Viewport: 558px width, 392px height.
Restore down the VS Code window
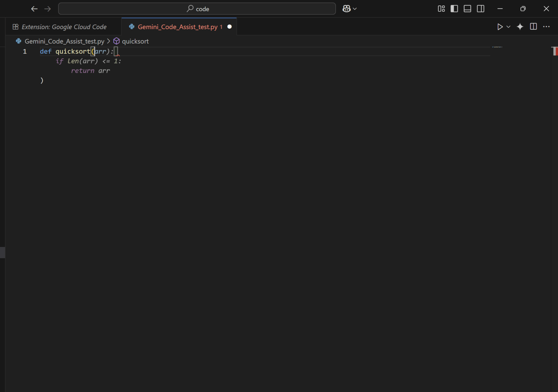tap(523, 9)
